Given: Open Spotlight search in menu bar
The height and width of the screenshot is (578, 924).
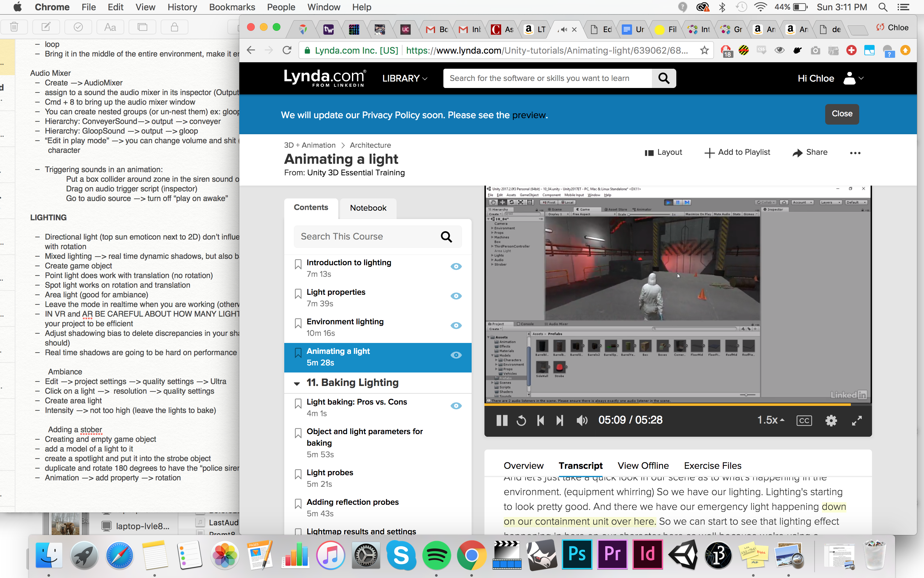Looking at the screenshot, I should pyautogui.click(x=883, y=7).
